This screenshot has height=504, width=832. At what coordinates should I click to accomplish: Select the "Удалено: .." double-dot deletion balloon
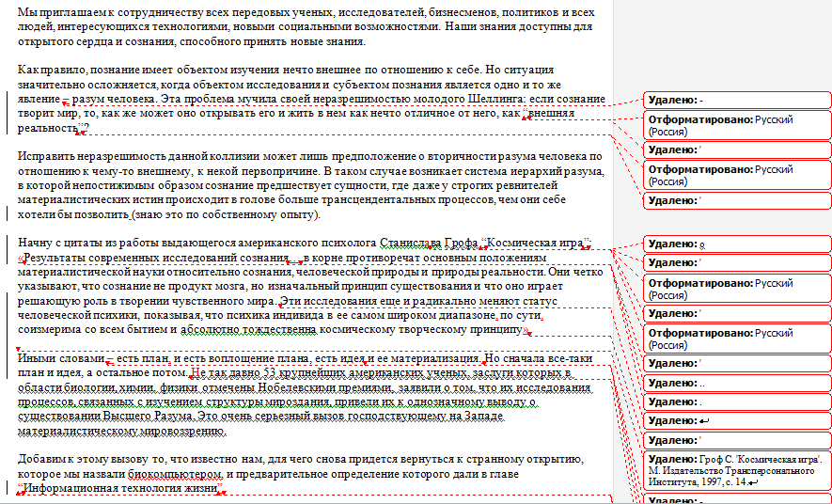coord(737,383)
